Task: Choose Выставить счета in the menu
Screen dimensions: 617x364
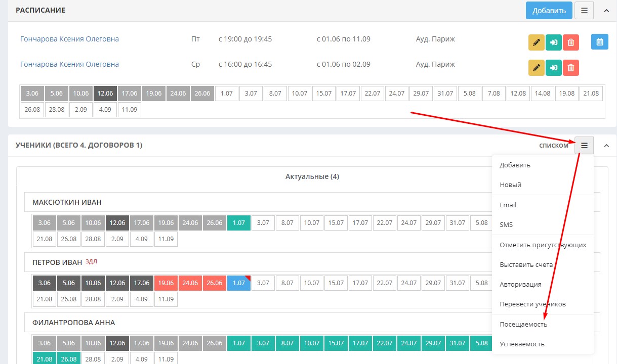Action: pyautogui.click(x=543, y=265)
